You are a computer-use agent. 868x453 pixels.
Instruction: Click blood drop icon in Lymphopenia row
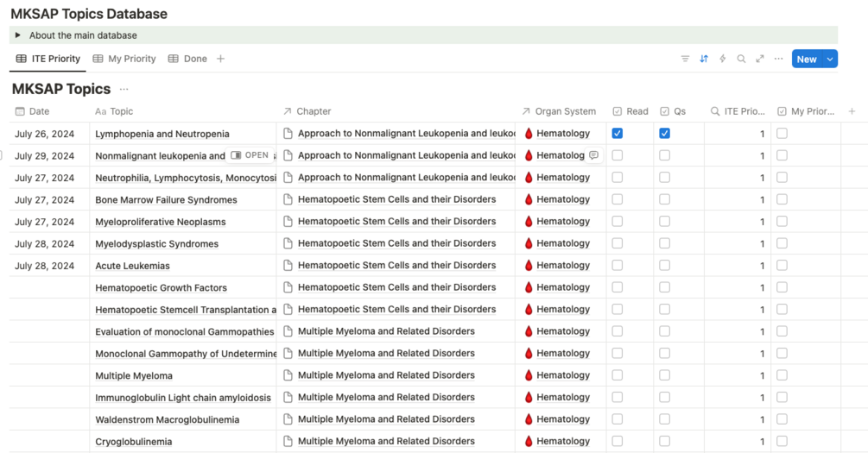click(529, 133)
